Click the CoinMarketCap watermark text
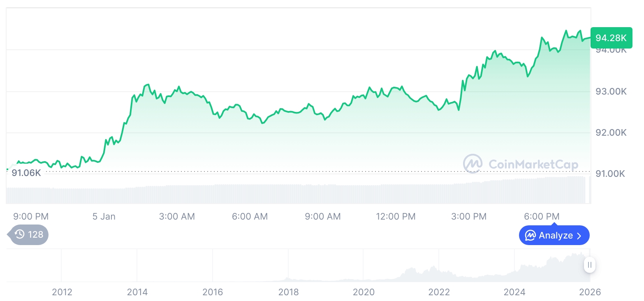This screenshot has width=644, height=301. 533,164
